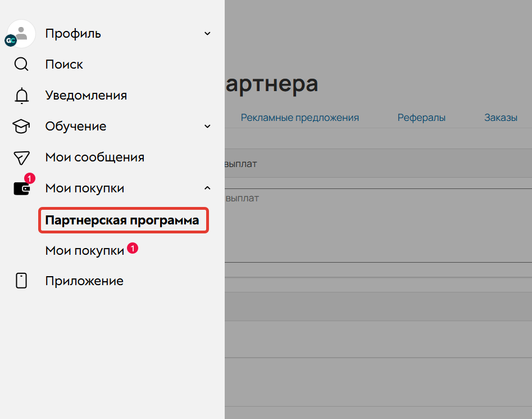Viewport: 532px width, 419px height.
Task: Open the Рефералы tab
Action: pyautogui.click(x=421, y=118)
